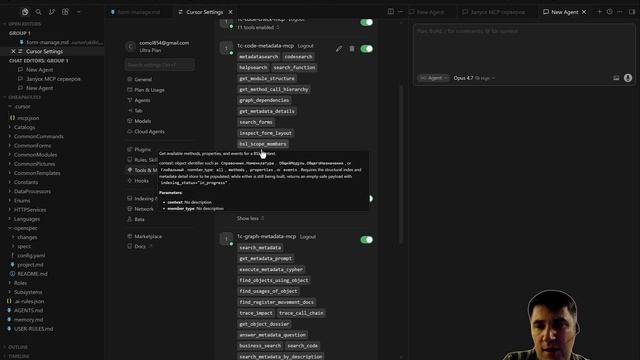Screen dimensions: 640x360
Task: Toggle the business_search tool chip
Action: click(260, 346)
